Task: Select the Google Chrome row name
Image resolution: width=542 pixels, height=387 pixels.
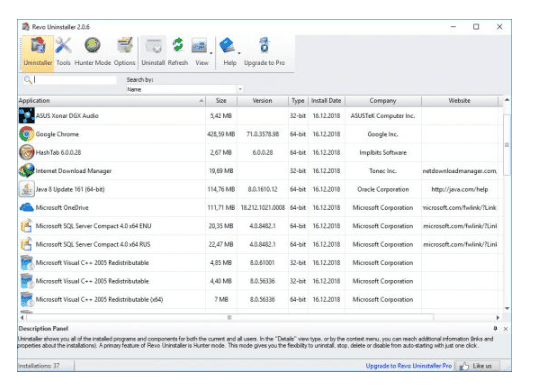Action: click(x=57, y=134)
